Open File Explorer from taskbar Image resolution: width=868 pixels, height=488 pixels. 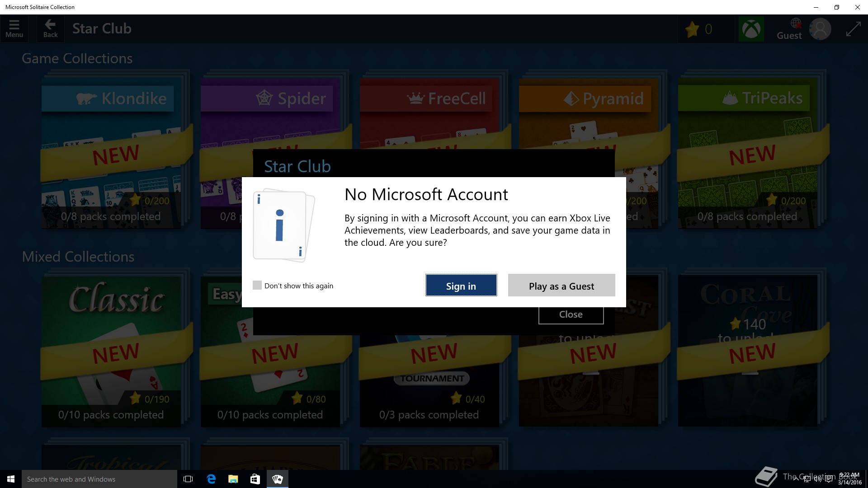pyautogui.click(x=233, y=479)
